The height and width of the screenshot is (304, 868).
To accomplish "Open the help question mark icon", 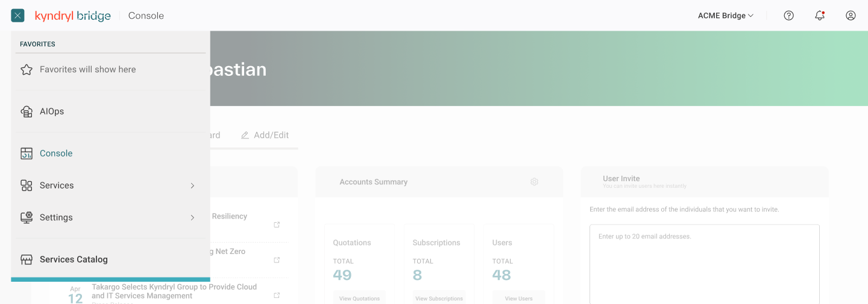I will (x=788, y=16).
